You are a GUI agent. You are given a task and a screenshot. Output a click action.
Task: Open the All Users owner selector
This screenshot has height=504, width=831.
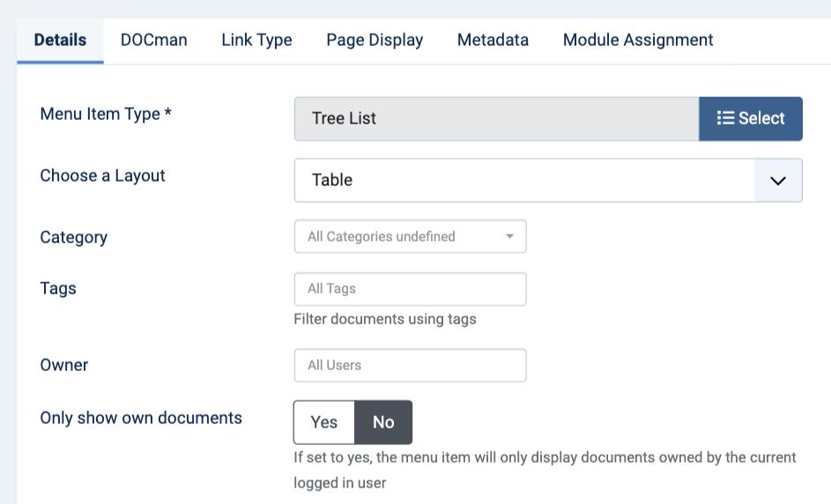[410, 365]
